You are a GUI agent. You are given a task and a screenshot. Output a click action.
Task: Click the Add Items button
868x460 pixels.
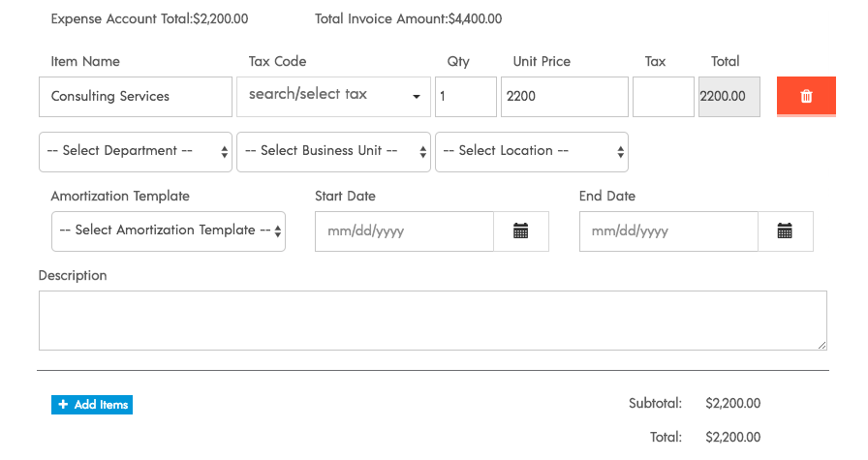(x=92, y=405)
